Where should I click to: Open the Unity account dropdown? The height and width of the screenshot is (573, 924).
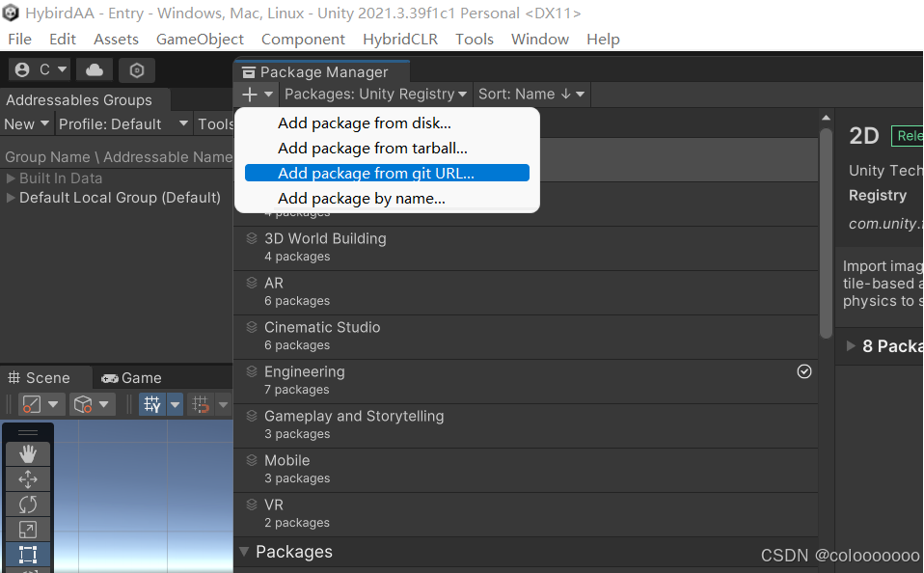tap(41, 70)
